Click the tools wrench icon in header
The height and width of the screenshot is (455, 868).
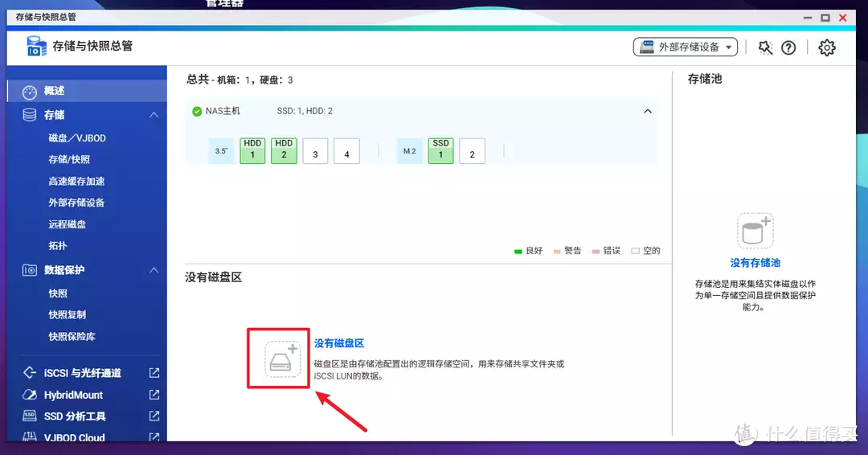[766, 47]
